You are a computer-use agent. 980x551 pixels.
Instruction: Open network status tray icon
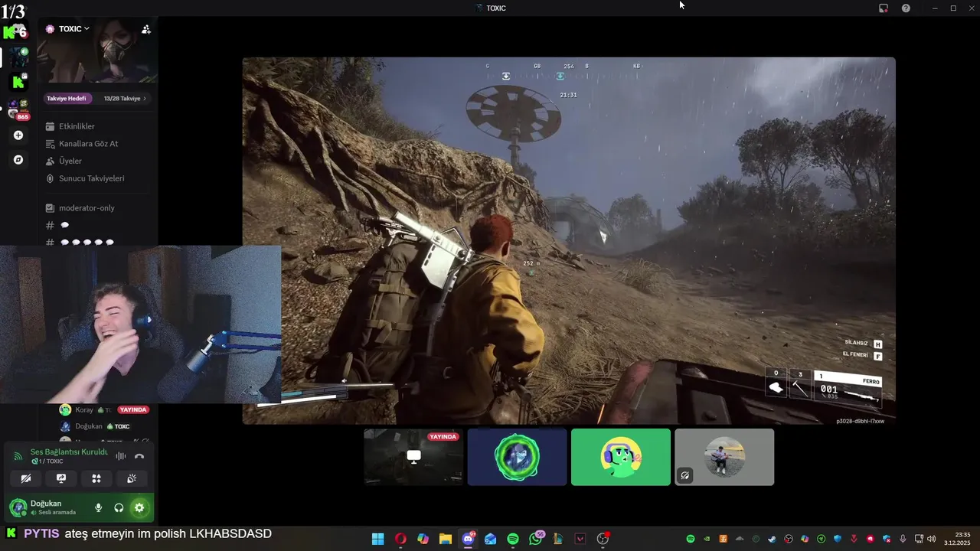pyautogui.click(x=919, y=539)
